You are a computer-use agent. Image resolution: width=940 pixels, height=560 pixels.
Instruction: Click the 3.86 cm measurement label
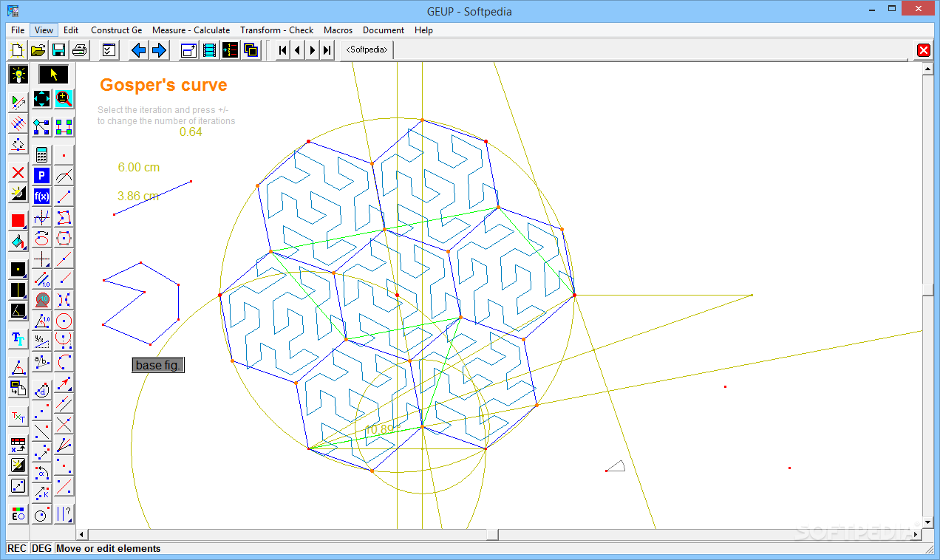point(138,197)
